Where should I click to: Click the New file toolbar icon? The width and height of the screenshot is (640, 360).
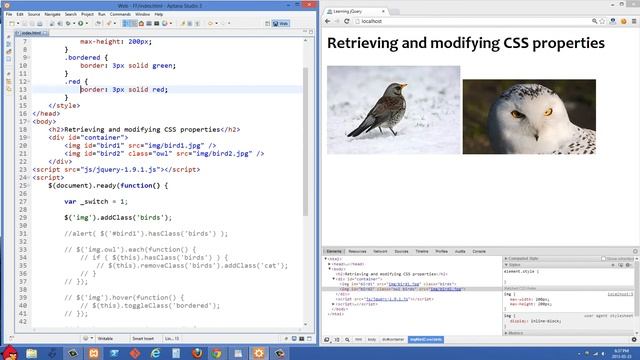pyautogui.click(x=12, y=24)
